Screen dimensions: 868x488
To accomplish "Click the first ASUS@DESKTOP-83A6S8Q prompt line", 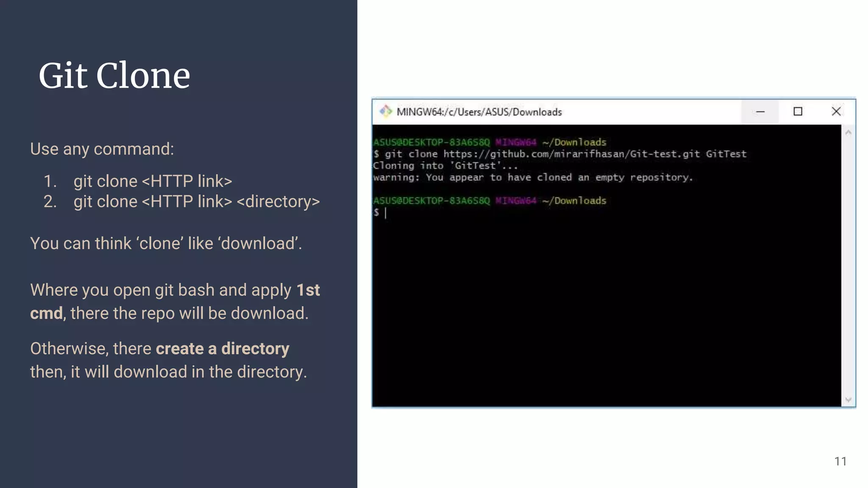I will [490, 142].
